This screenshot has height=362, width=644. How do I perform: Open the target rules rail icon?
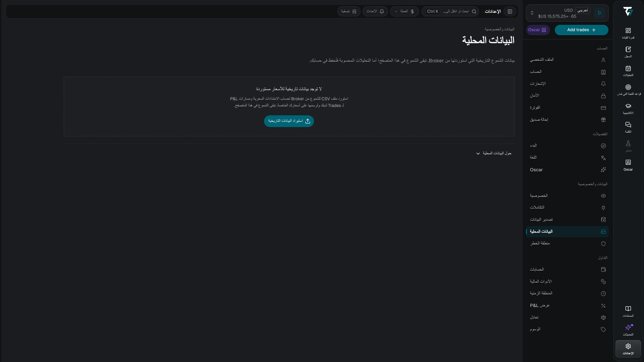click(628, 89)
